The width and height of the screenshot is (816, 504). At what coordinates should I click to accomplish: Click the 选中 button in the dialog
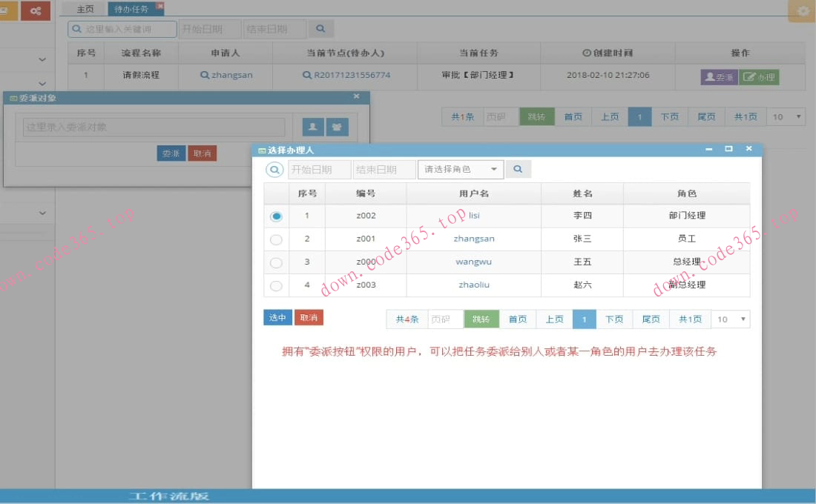[x=277, y=317]
